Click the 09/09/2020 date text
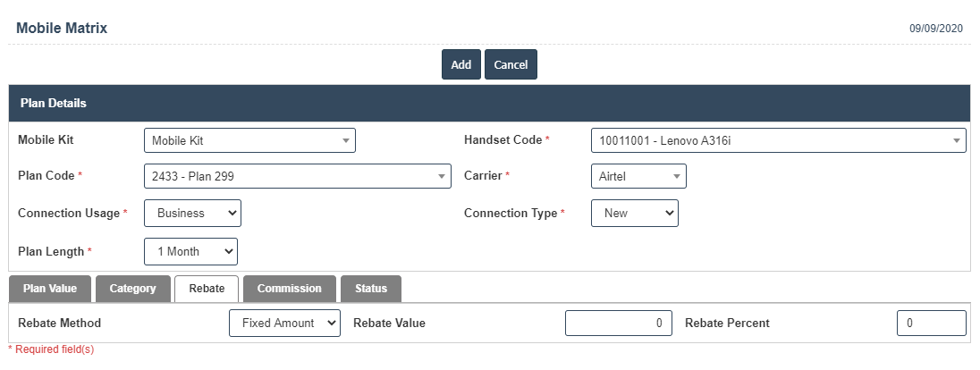The height and width of the screenshot is (370, 980). 936,29
